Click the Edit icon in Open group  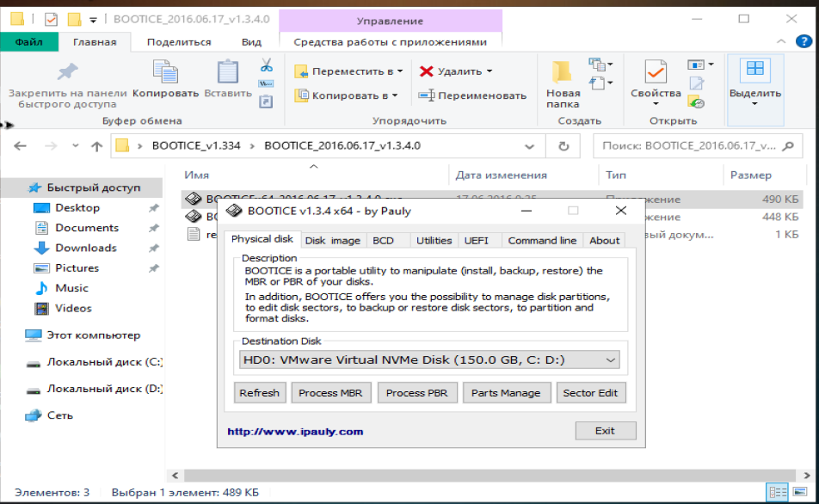(696, 83)
